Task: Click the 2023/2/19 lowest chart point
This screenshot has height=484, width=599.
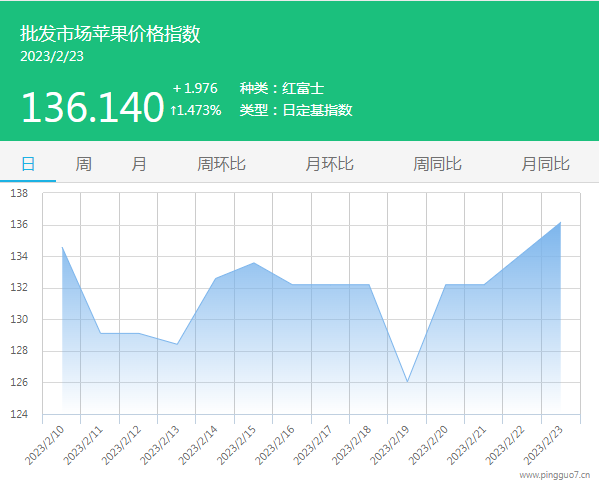Action: pyautogui.click(x=407, y=382)
